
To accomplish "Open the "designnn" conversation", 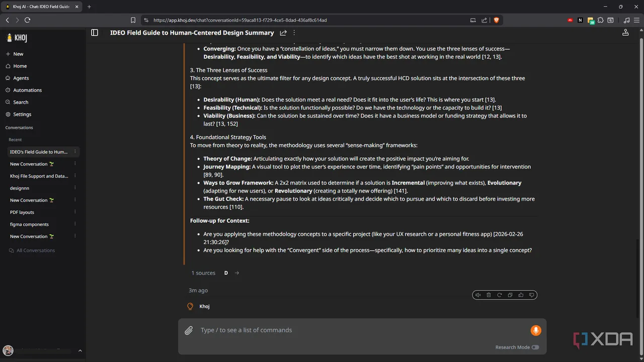I will 20,188.
